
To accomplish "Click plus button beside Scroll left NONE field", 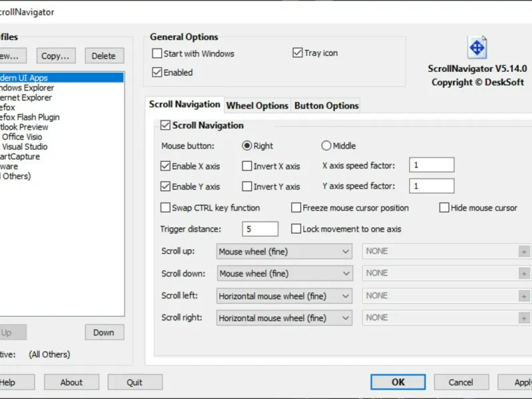I will (x=524, y=296).
